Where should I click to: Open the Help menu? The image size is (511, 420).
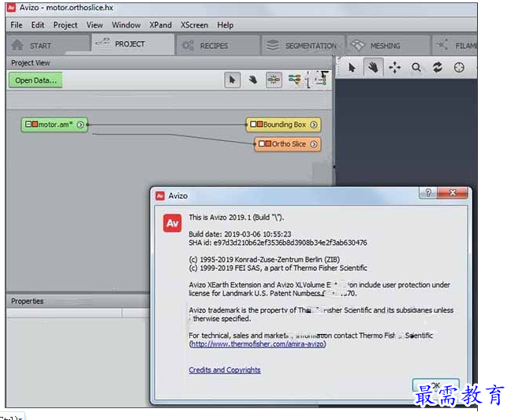(226, 25)
